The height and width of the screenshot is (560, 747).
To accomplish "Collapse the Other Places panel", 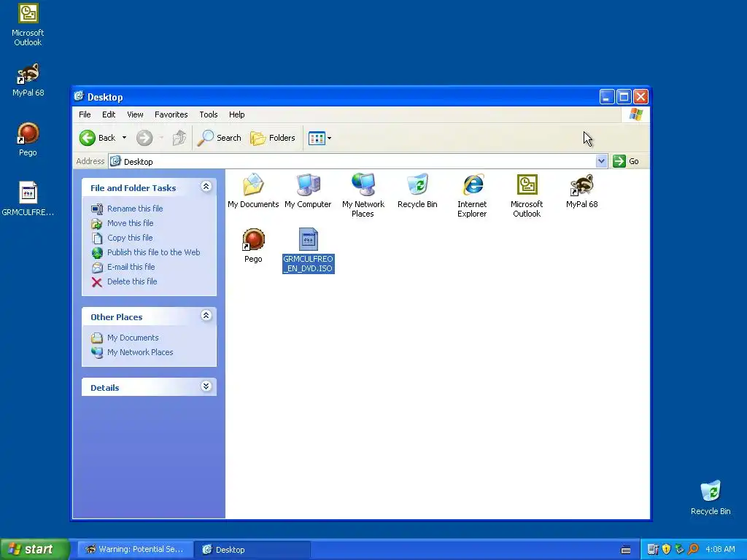I will click(x=206, y=316).
